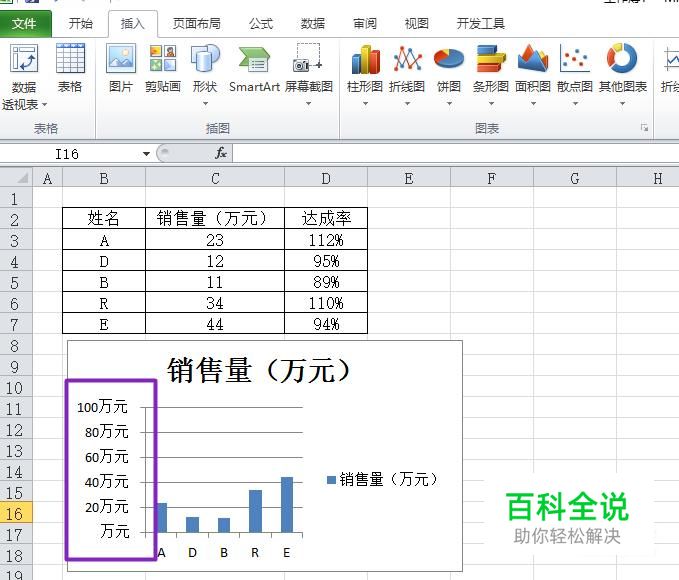Insert a picture with 图片 icon
679x580 pixels.
click(121, 58)
